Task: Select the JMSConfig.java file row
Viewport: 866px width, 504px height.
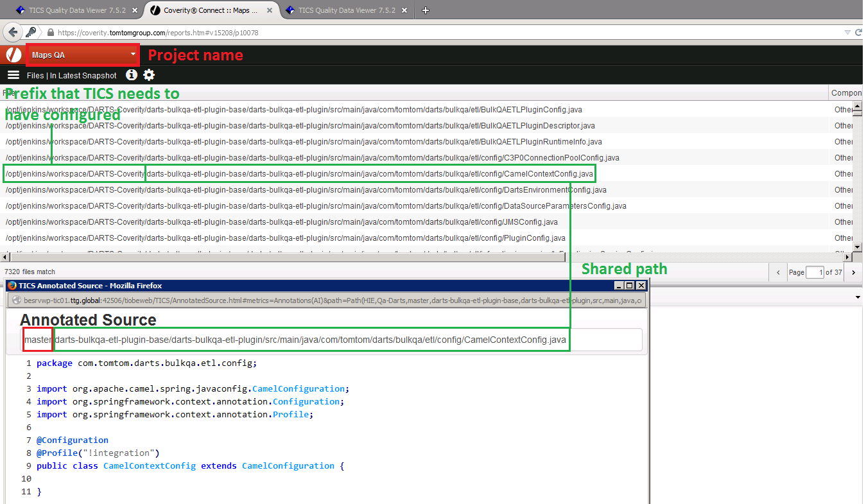Action: click(282, 222)
